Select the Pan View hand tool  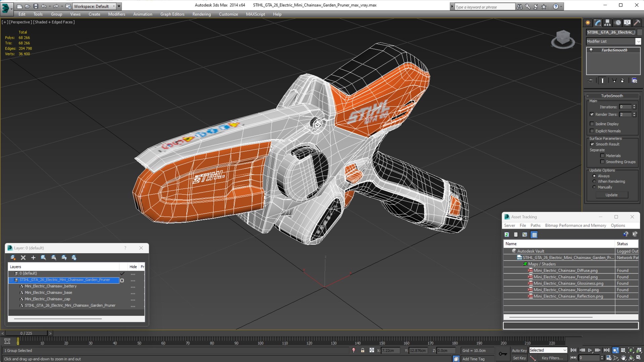pos(623,358)
